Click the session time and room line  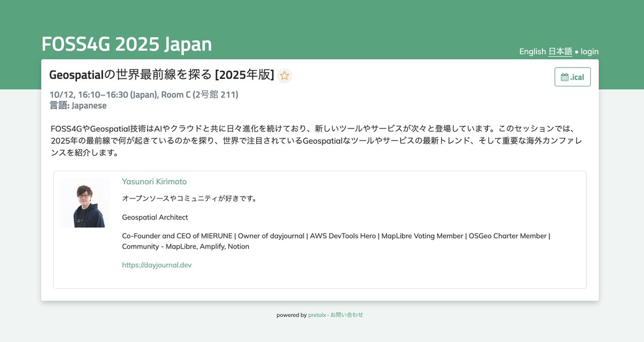tap(144, 94)
